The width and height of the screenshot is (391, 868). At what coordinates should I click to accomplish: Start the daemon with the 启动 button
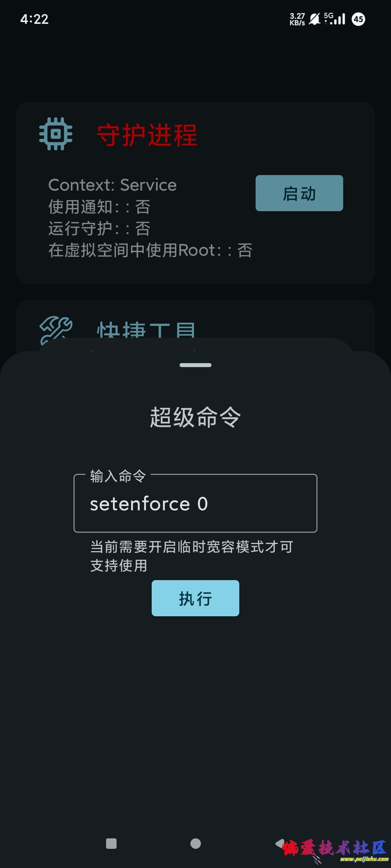(x=299, y=193)
